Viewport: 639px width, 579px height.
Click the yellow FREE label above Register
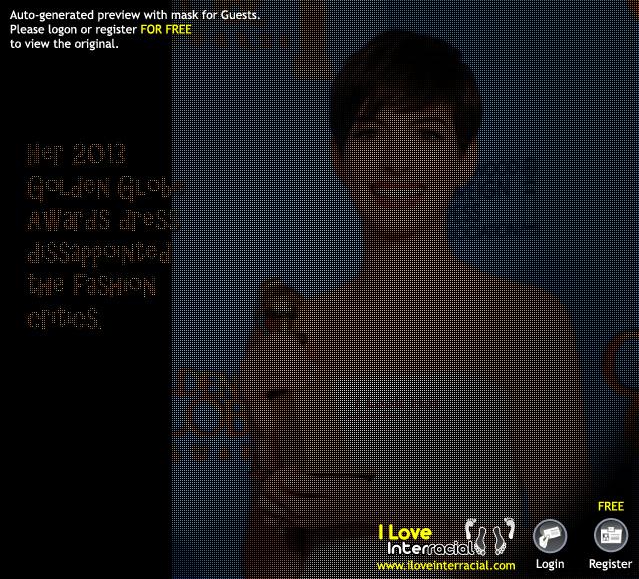coord(610,506)
